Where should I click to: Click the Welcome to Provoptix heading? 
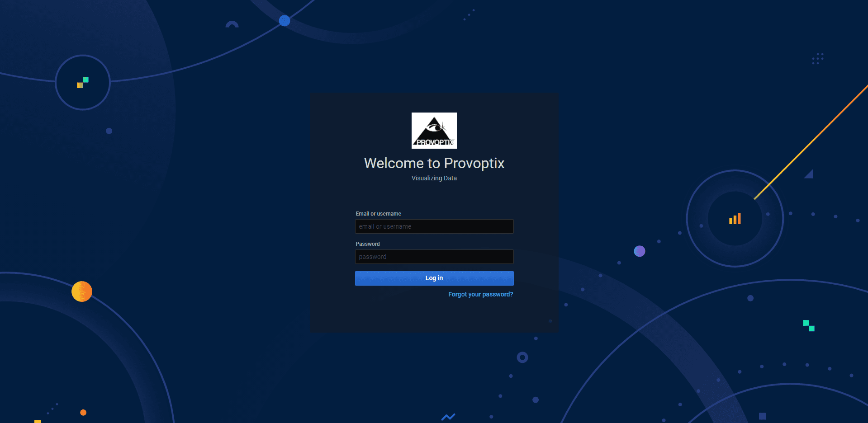434,163
